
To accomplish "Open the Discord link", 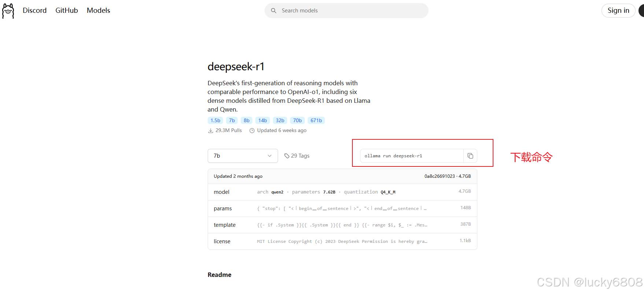I will (35, 11).
